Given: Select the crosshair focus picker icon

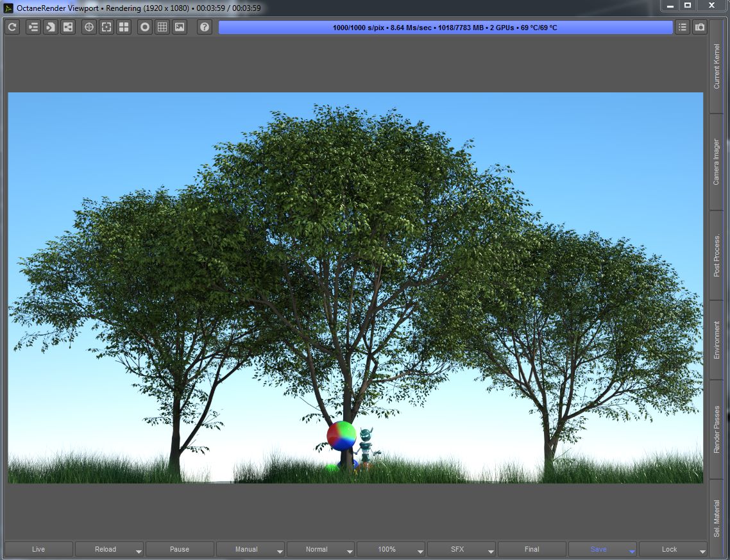Looking at the screenshot, I should pyautogui.click(x=89, y=28).
